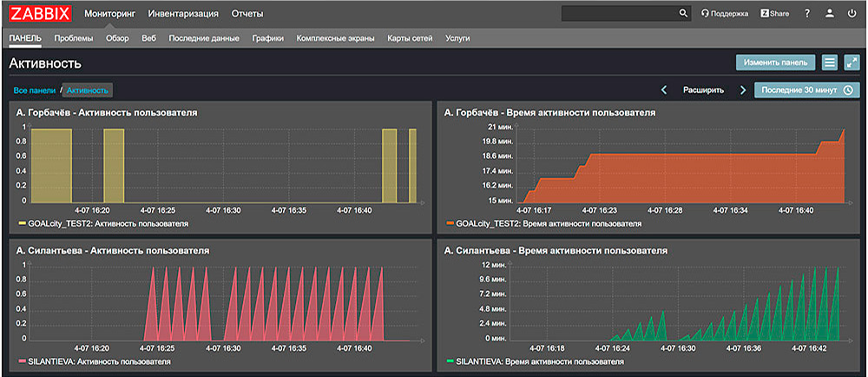Click yellow GOALcity_TEST2 legend color swatch
Viewport: 868px width, 377px height.
(22, 223)
